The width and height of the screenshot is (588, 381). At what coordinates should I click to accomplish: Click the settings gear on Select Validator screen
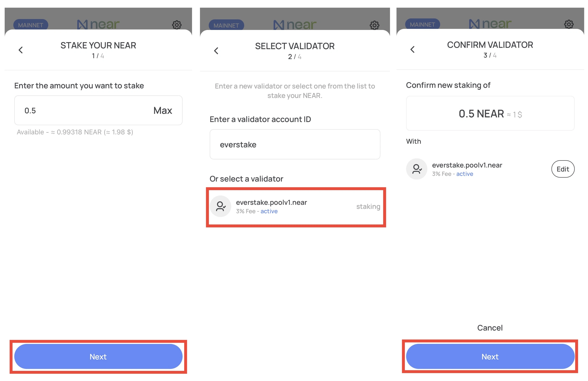tap(374, 25)
